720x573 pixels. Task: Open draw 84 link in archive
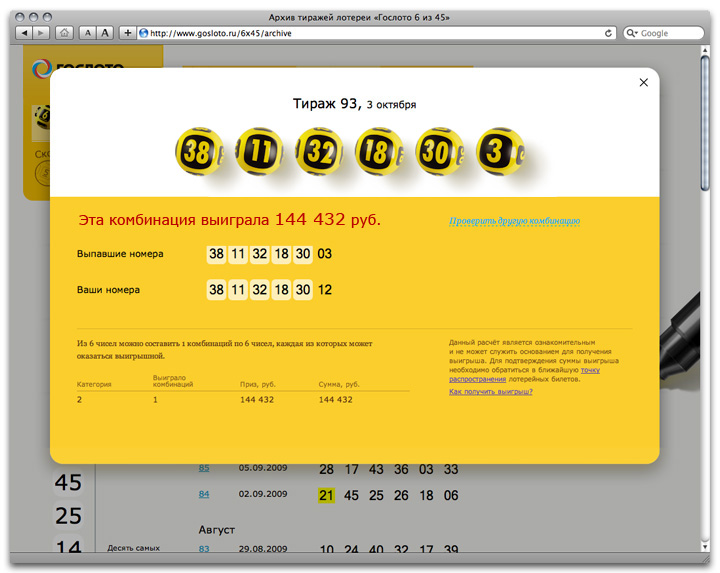click(x=204, y=494)
